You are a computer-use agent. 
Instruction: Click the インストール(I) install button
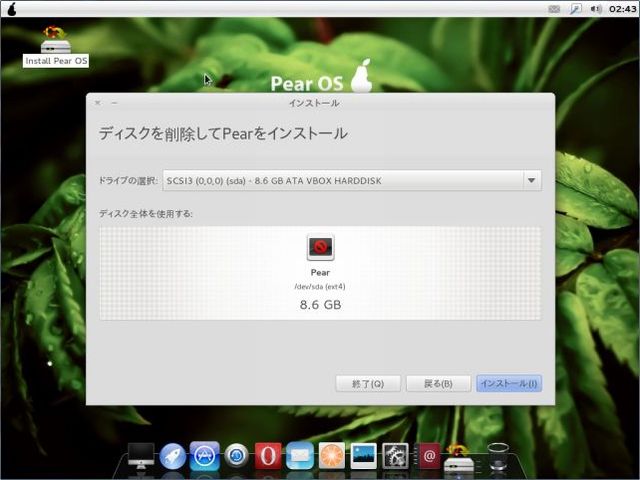pyautogui.click(x=509, y=384)
